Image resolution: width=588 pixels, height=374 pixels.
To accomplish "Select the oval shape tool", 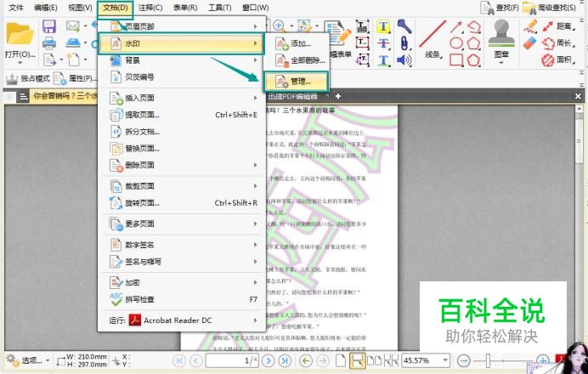I will tap(456, 43).
